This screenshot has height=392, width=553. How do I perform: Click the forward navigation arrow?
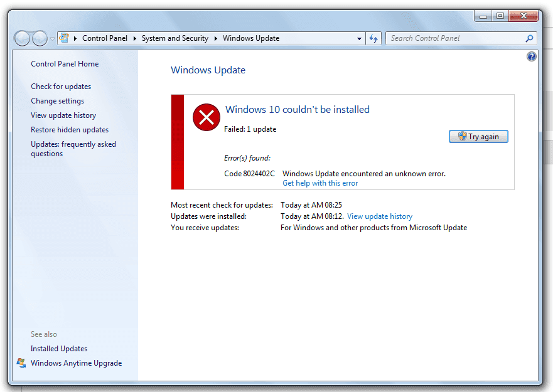pyautogui.click(x=39, y=38)
